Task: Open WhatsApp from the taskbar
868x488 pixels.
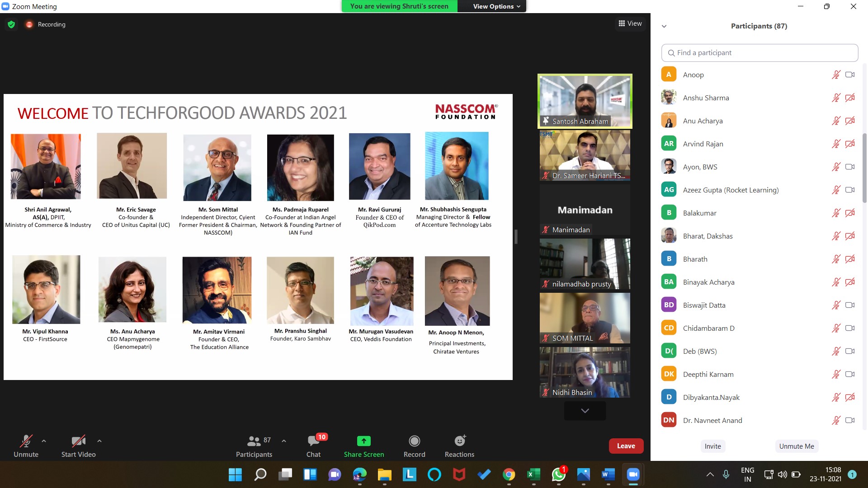Action: [x=559, y=474]
